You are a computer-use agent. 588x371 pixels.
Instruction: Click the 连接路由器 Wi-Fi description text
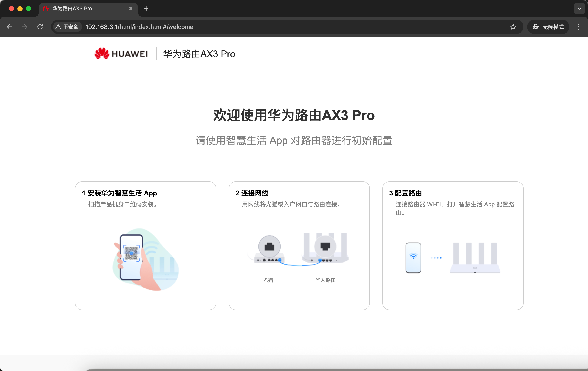[x=455, y=208]
